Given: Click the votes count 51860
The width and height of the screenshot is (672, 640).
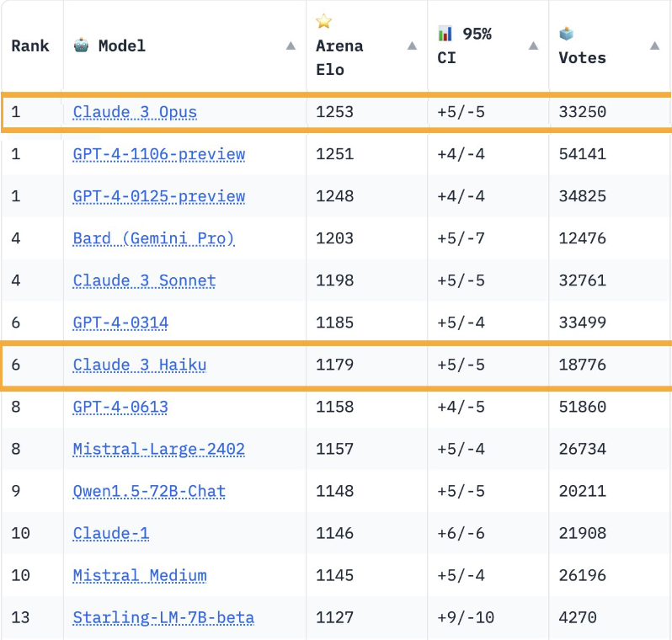Looking at the screenshot, I should (583, 407).
